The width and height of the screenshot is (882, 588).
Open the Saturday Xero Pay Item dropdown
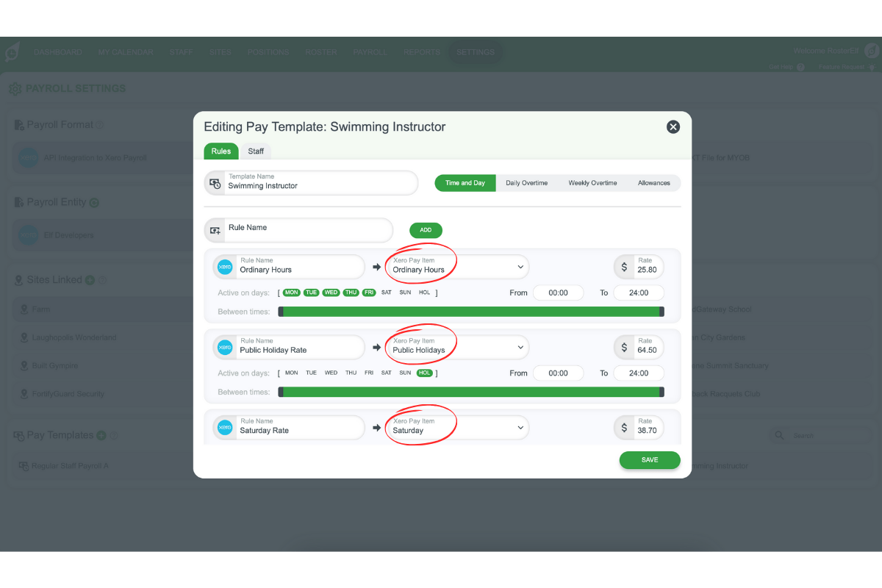[456, 427]
